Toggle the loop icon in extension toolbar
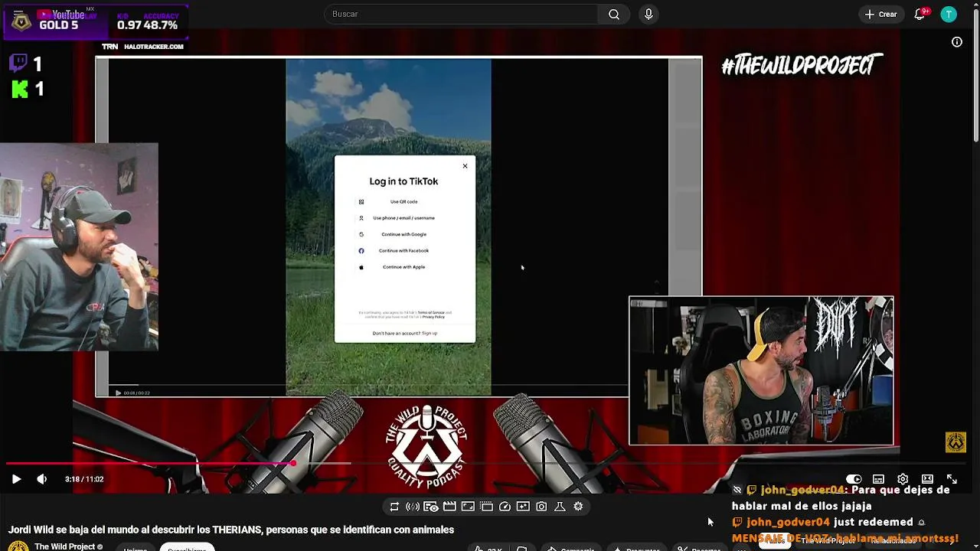The image size is (980, 551). pyautogui.click(x=394, y=507)
